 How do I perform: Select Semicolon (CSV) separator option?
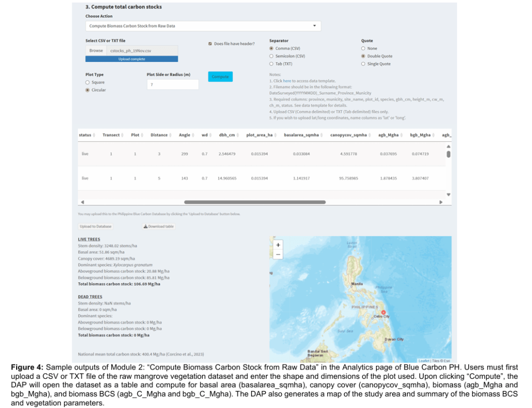click(271, 56)
